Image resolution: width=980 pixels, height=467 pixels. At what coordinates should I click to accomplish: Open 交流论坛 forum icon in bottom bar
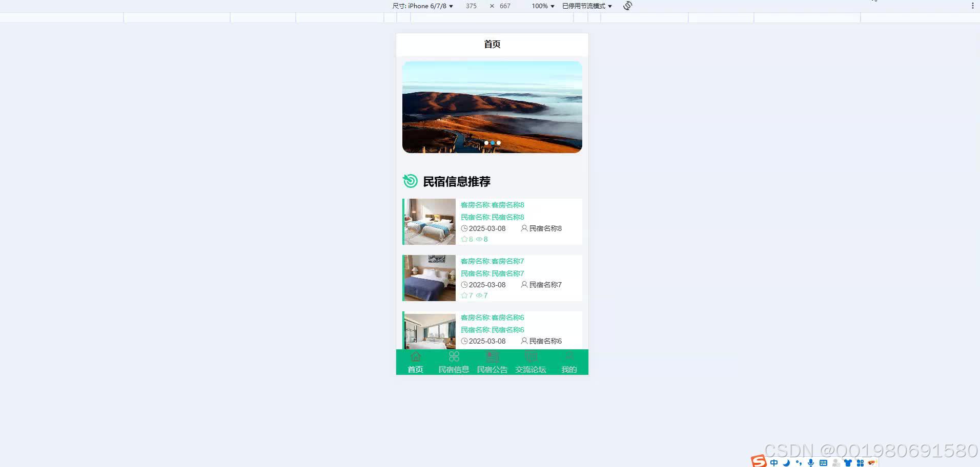point(530,356)
